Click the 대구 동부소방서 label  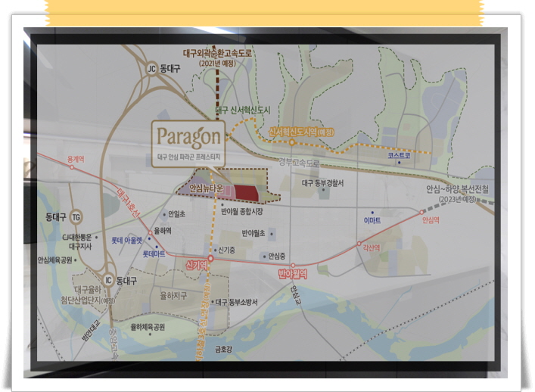(237, 302)
